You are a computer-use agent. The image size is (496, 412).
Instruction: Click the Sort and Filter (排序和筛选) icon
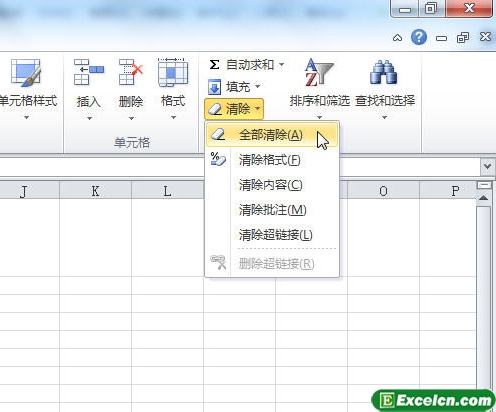coord(319,72)
